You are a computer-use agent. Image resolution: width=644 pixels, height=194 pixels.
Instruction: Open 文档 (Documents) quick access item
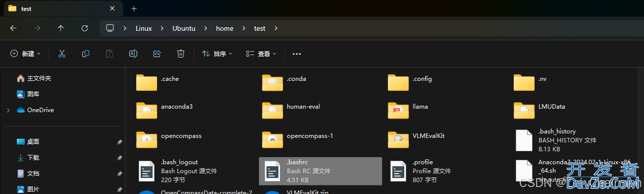[x=28, y=173]
